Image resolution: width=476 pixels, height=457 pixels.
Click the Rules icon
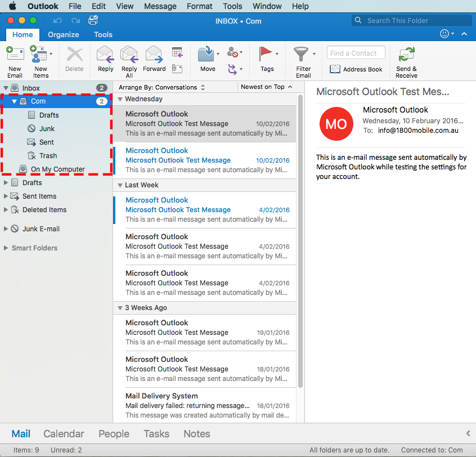(232, 69)
